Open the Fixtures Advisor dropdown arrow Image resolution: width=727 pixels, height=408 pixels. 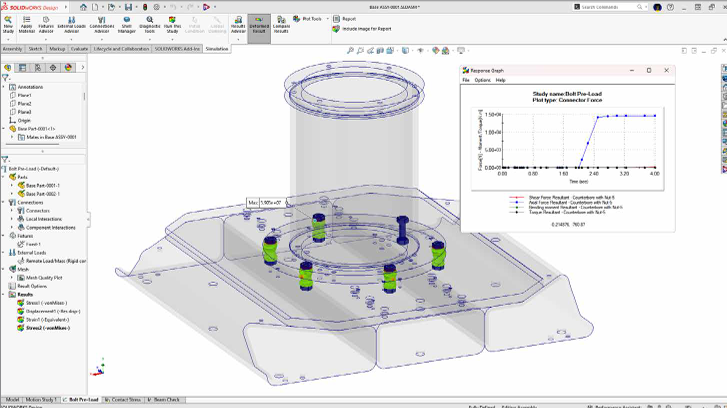(46, 39)
